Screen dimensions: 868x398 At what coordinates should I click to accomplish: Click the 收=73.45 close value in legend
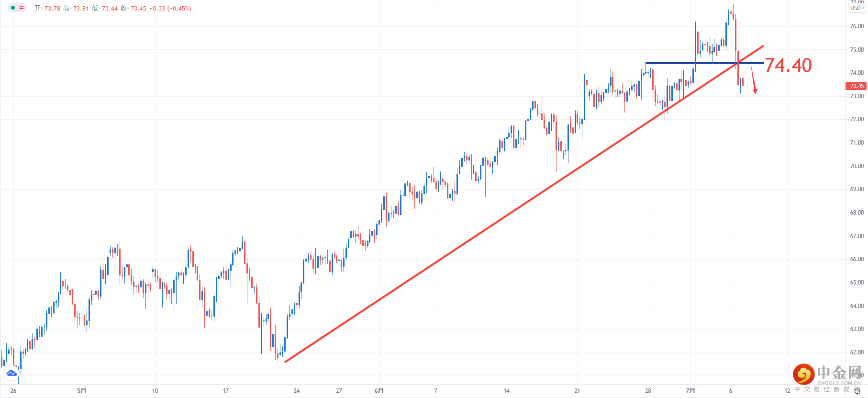[x=134, y=9]
